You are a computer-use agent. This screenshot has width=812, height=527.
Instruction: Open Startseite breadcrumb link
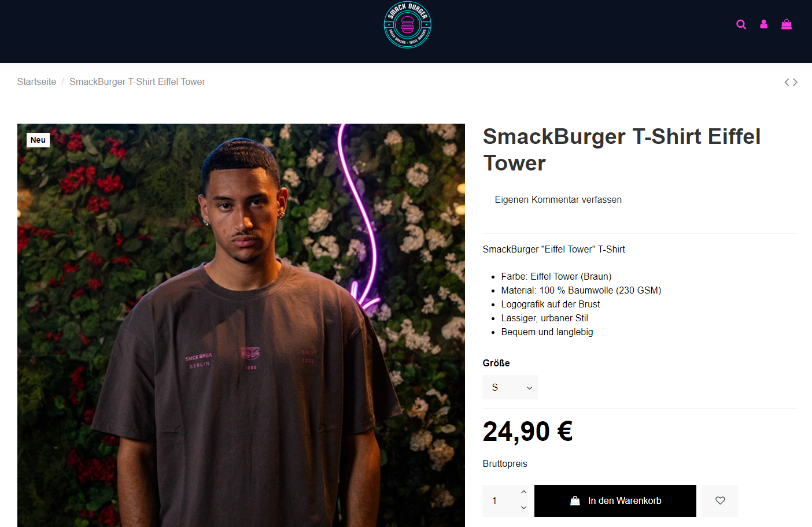(x=36, y=82)
